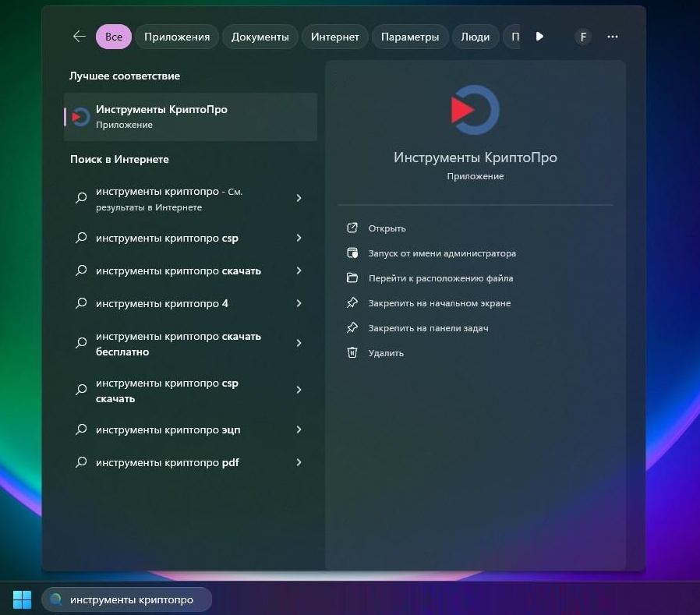Click the three-dots more options icon

(x=613, y=37)
